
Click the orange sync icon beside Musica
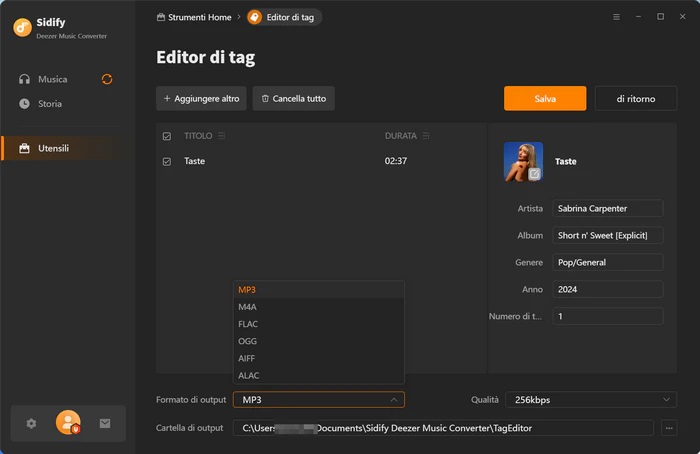tap(107, 79)
